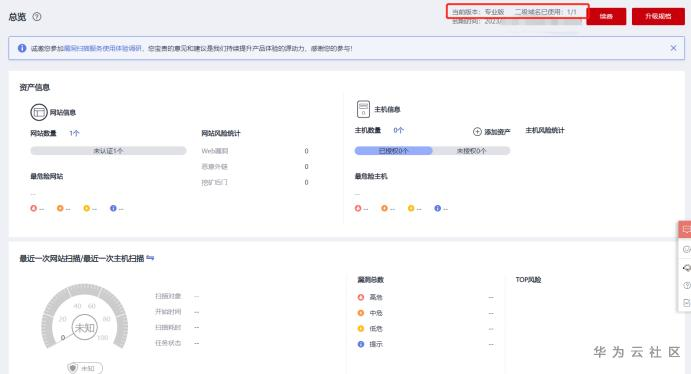Click the yellow low-risk icon under 最危险主机

411,208
